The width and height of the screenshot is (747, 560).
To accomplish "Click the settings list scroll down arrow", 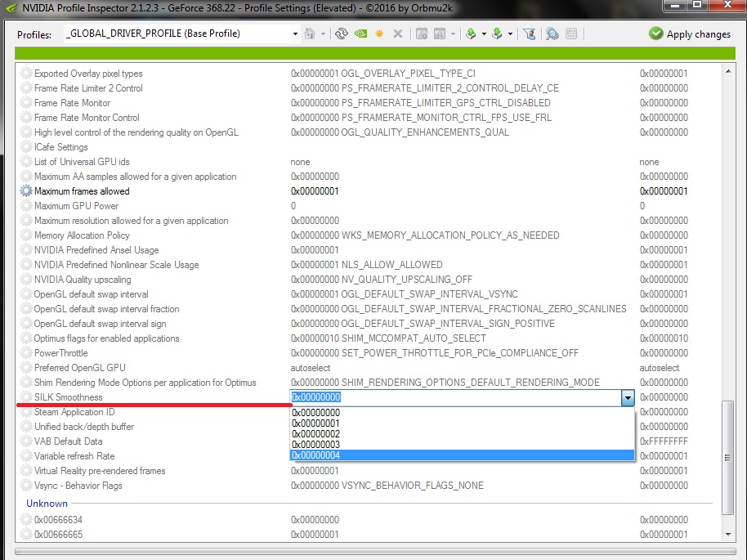I will coord(728,535).
